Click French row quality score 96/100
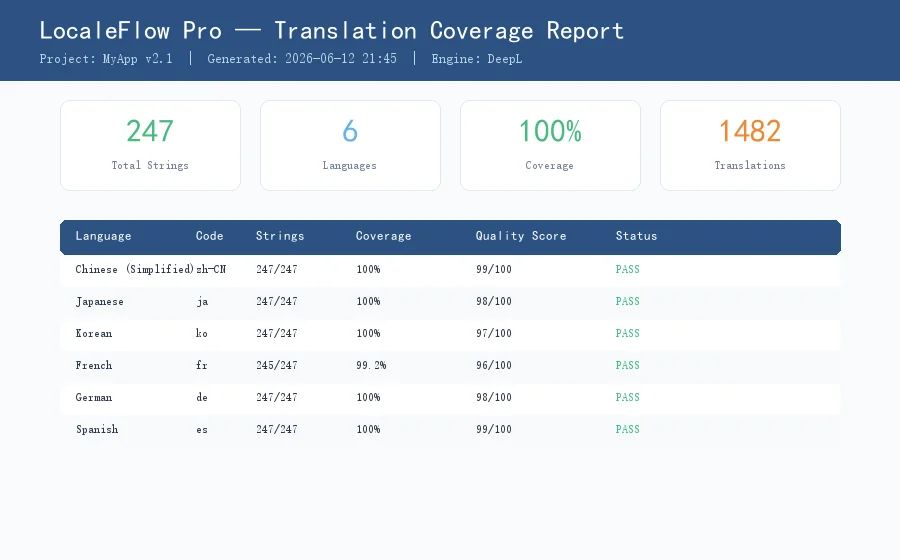The width and height of the screenshot is (900, 560). [494, 365]
